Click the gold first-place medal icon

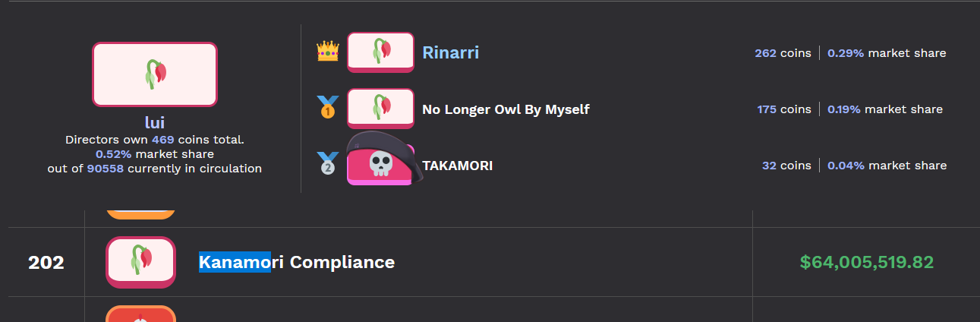coord(327,108)
